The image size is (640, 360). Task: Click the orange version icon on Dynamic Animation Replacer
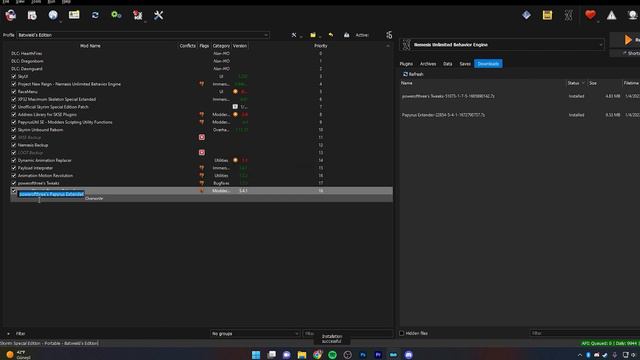coord(235,160)
